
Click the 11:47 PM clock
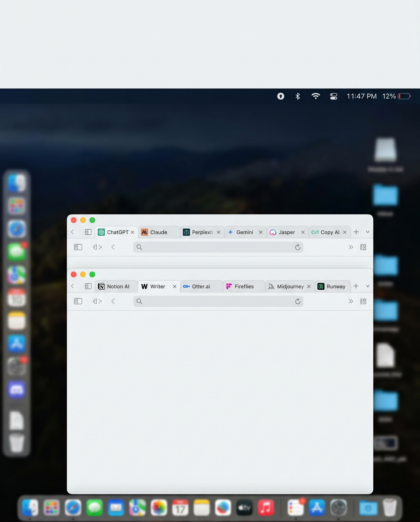361,97
